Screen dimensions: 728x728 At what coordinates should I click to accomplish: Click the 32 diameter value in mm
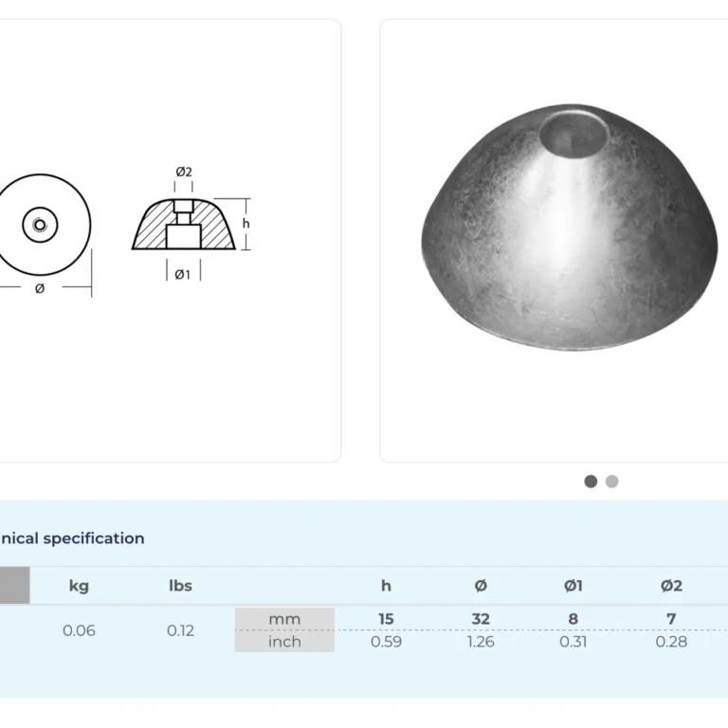click(481, 619)
